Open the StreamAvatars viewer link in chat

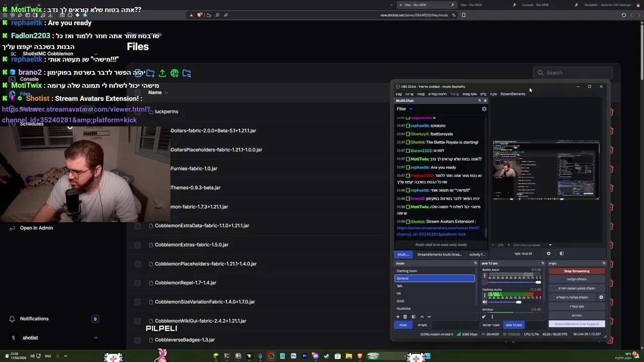point(438,231)
